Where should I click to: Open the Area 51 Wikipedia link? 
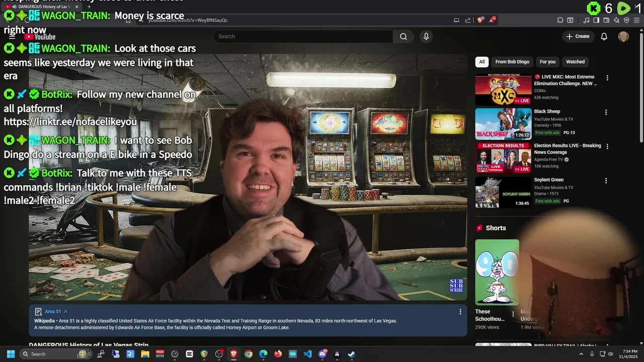56,312
